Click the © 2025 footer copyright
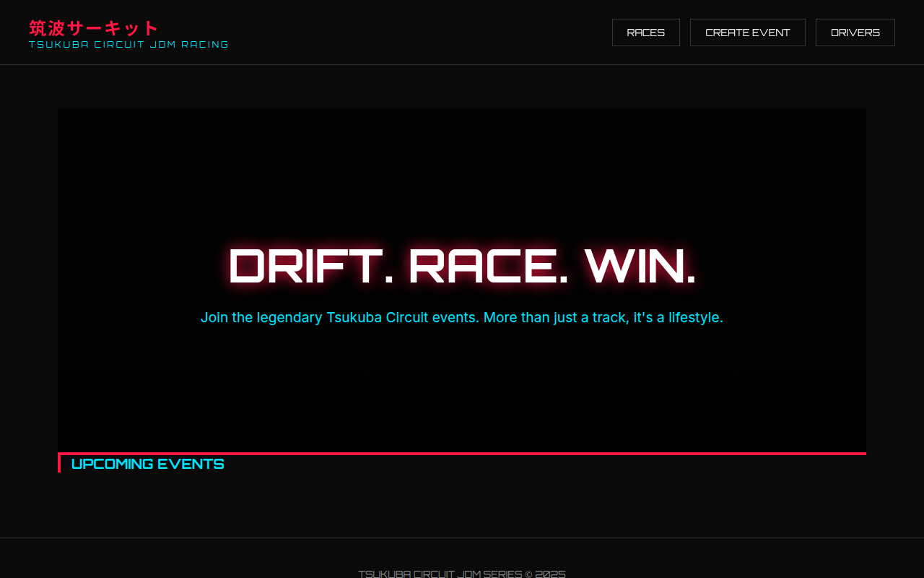 tap(545, 574)
